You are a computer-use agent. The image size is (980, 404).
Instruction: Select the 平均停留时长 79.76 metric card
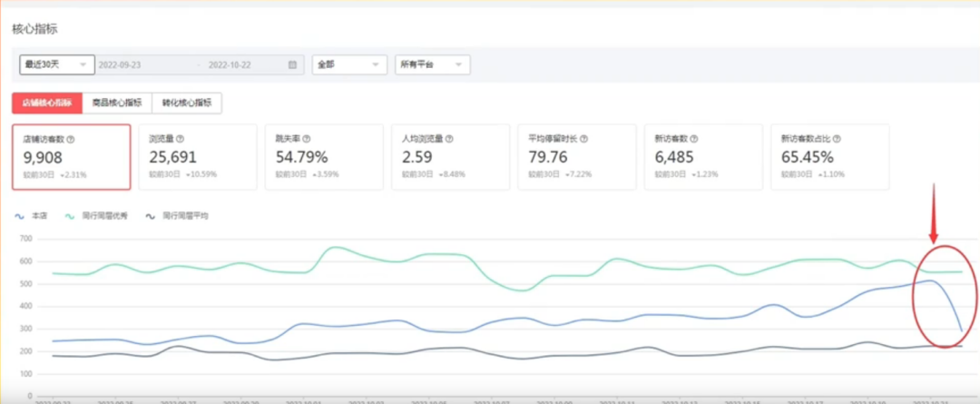[573, 158]
